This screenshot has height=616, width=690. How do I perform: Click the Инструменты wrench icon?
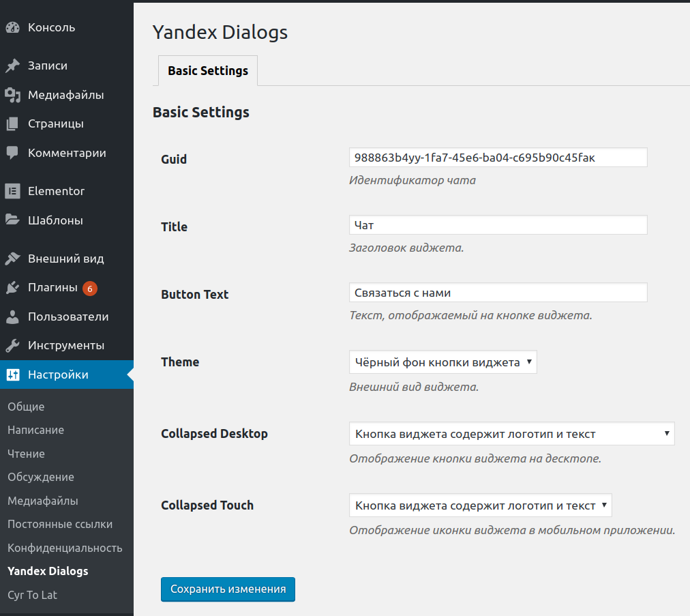13,346
